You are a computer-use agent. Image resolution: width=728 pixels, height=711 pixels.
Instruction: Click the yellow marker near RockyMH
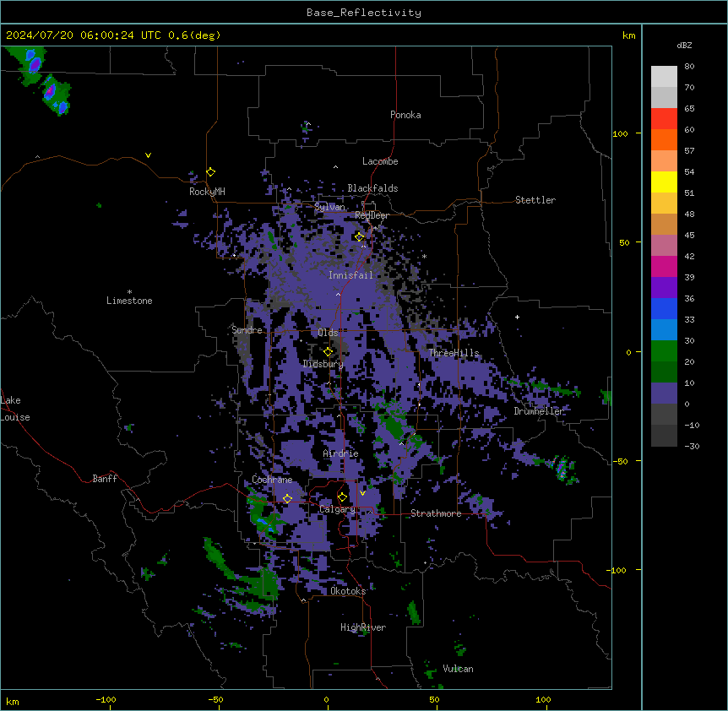(211, 171)
